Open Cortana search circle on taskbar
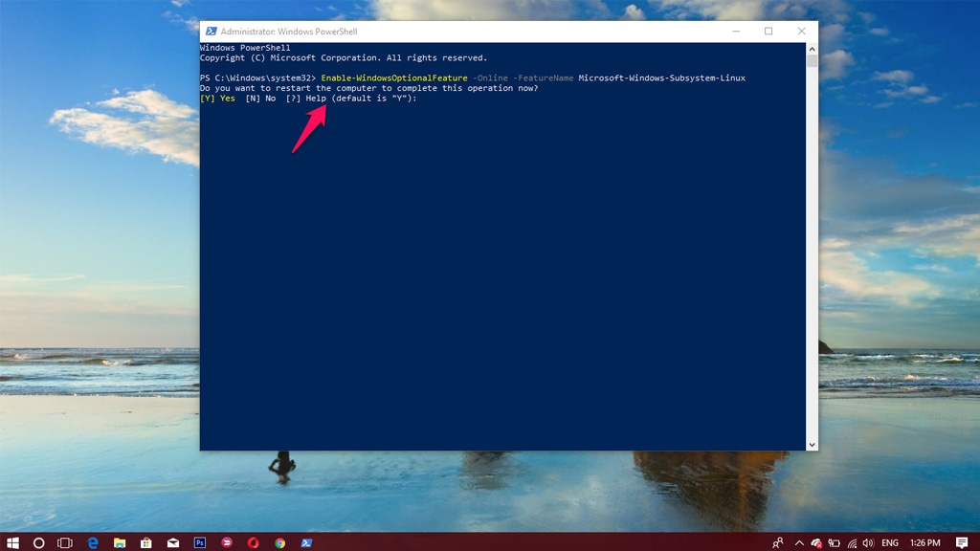980x551 pixels. pyautogui.click(x=38, y=542)
